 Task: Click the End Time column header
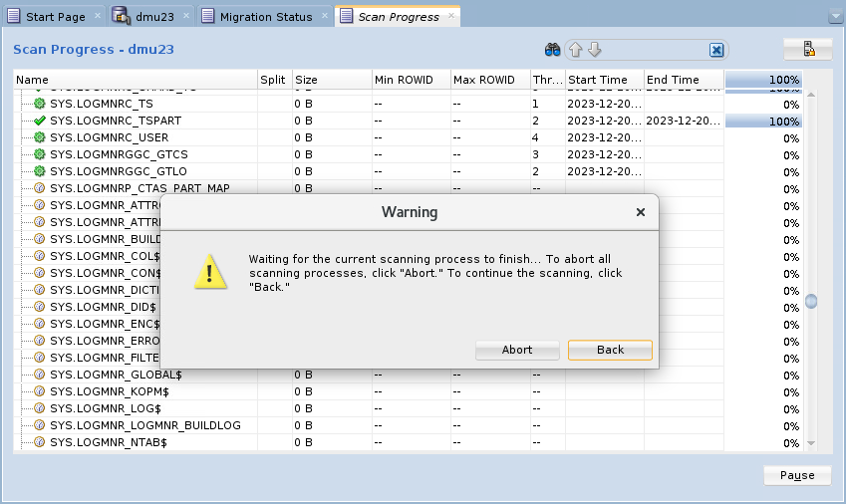[x=684, y=80]
